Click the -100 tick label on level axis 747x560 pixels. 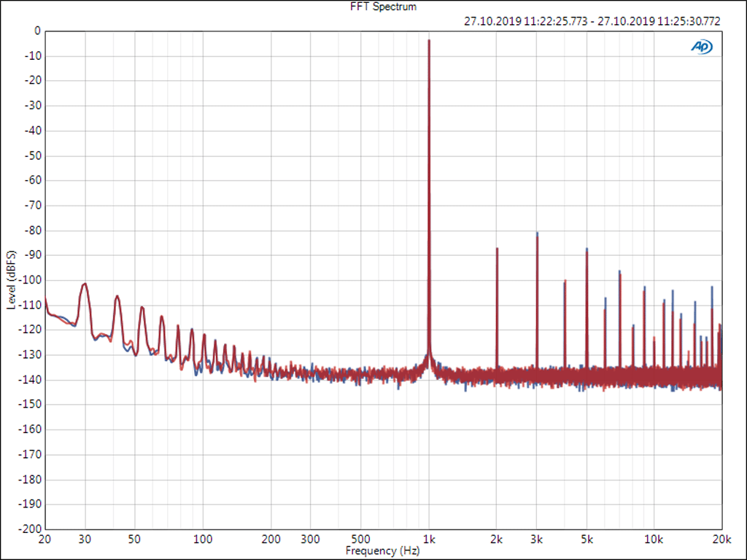tap(31, 280)
